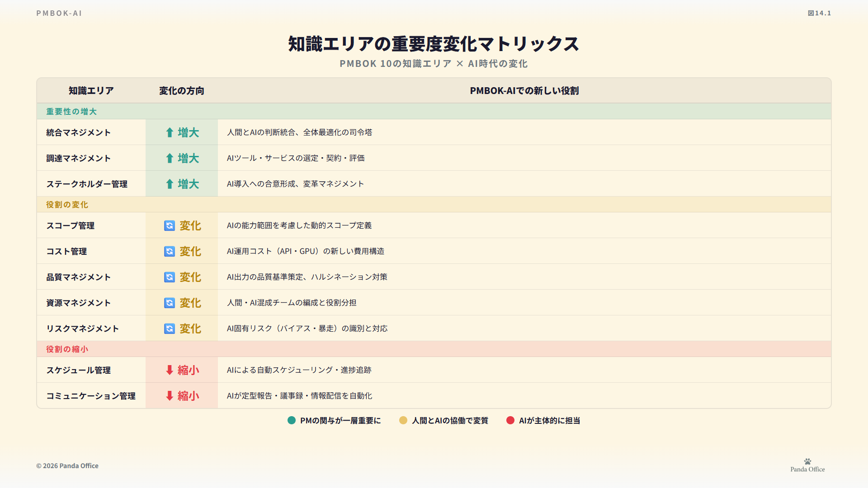Click the 知識エリア column header
The image size is (868, 488).
click(x=91, y=91)
